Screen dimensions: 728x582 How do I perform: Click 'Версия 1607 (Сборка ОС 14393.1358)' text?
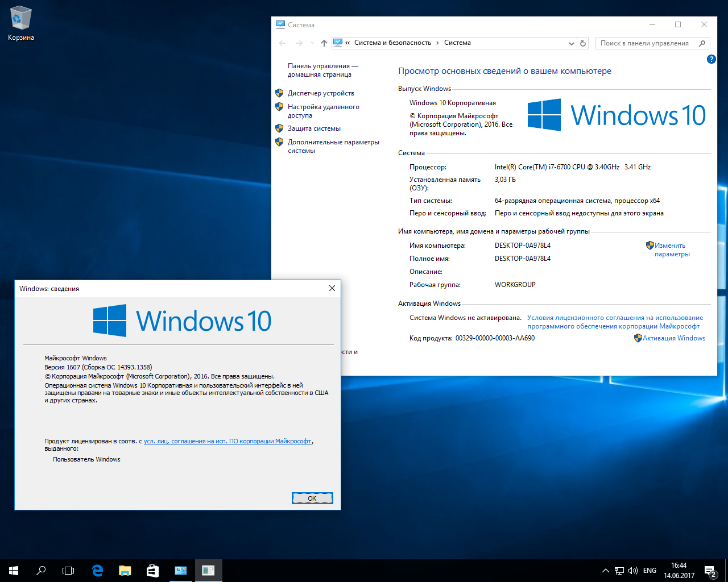click(98, 367)
